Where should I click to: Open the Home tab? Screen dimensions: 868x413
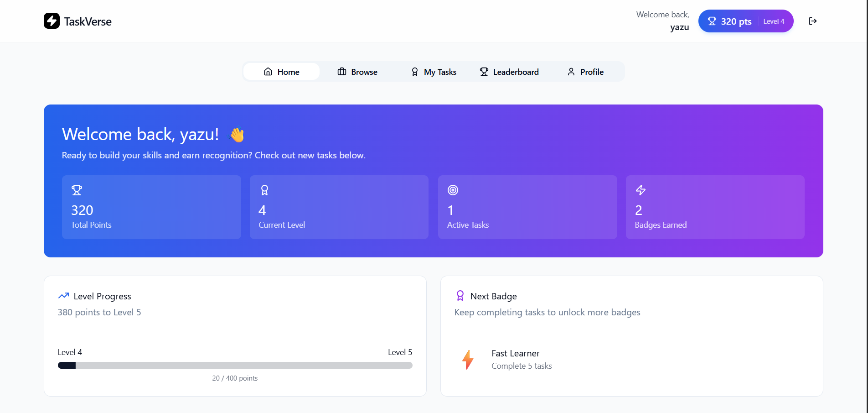[281, 72]
